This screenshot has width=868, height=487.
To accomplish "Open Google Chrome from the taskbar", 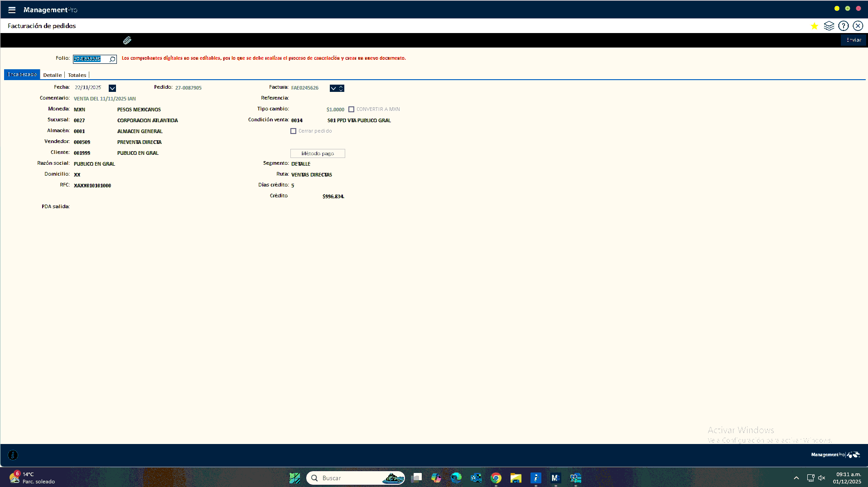I will tap(496, 478).
